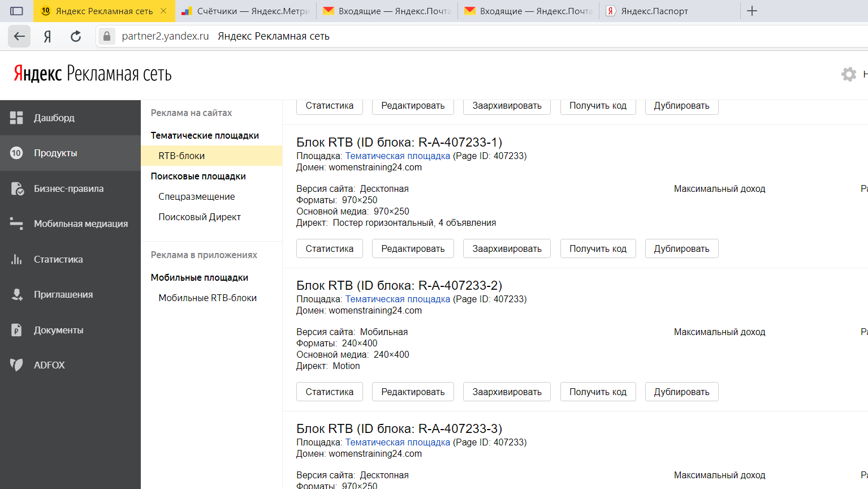Click Максимальный доход for block R-A-407233-1
The width and height of the screenshot is (868, 489).
coord(719,188)
